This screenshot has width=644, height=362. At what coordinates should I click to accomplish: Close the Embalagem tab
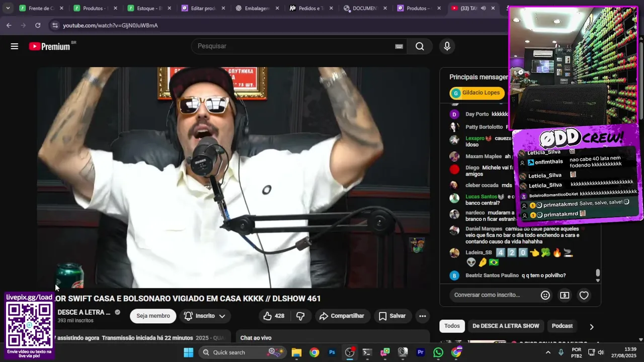point(277,8)
